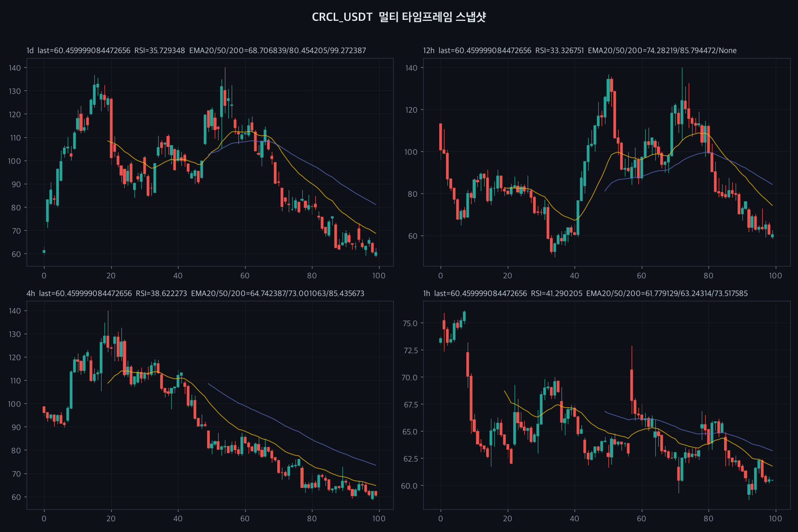Click the 130 y-axis label in the 4h chart

15,334
